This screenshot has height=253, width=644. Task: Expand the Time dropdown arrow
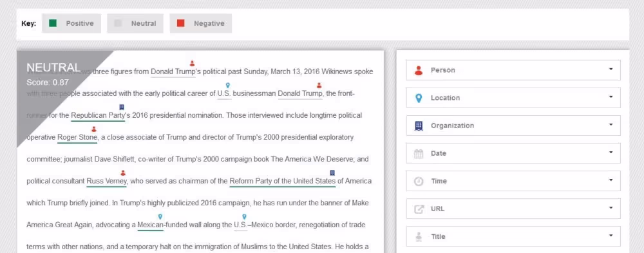(x=611, y=180)
